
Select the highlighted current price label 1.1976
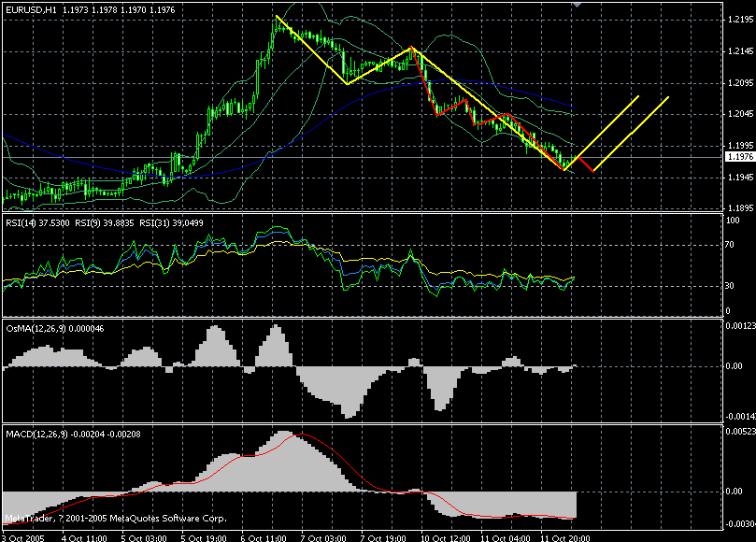tap(740, 157)
